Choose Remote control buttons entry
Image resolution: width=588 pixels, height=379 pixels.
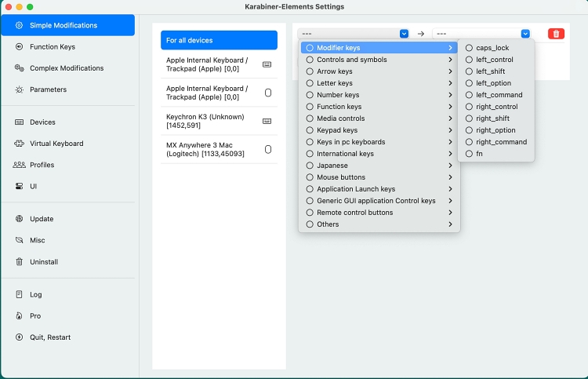click(x=379, y=213)
